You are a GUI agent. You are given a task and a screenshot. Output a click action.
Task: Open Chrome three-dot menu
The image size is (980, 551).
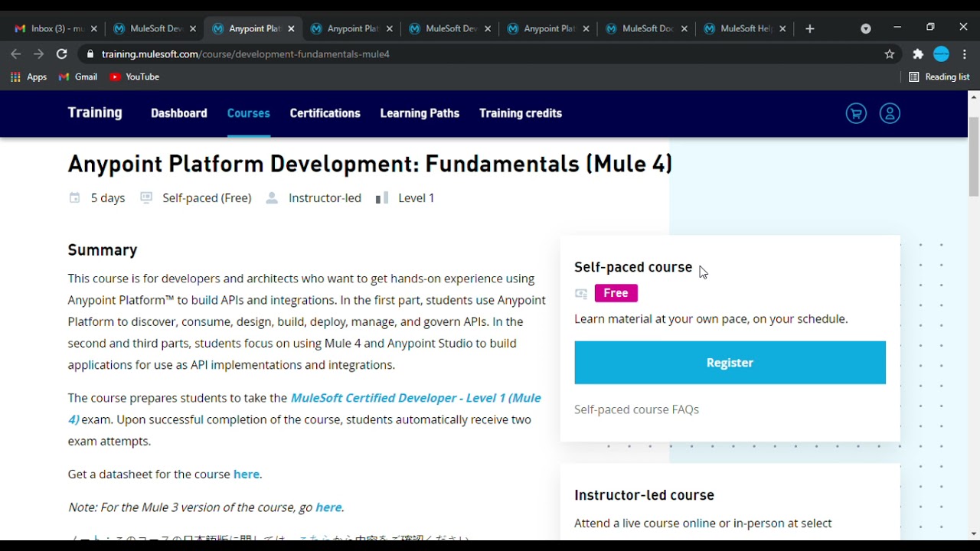click(x=965, y=54)
